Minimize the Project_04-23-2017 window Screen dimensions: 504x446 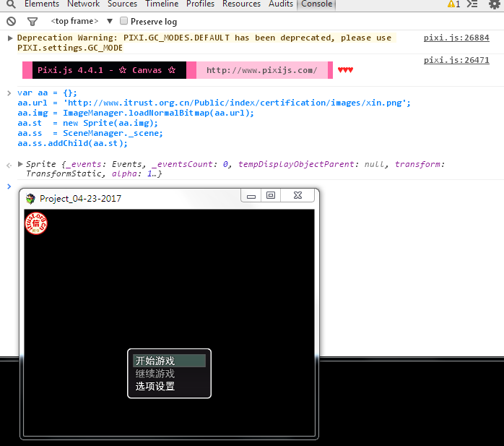point(251,196)
